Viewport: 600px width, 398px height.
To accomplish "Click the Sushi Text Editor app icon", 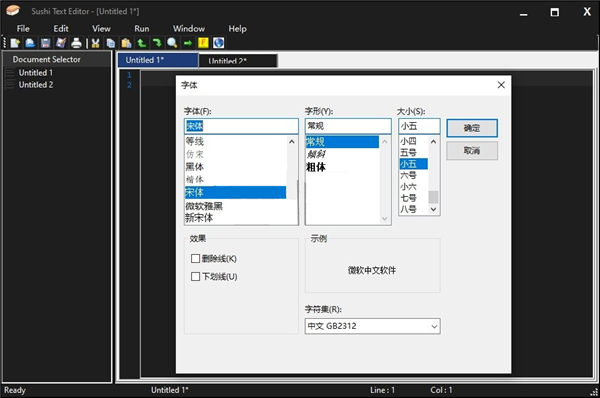I will click(13, 10).
